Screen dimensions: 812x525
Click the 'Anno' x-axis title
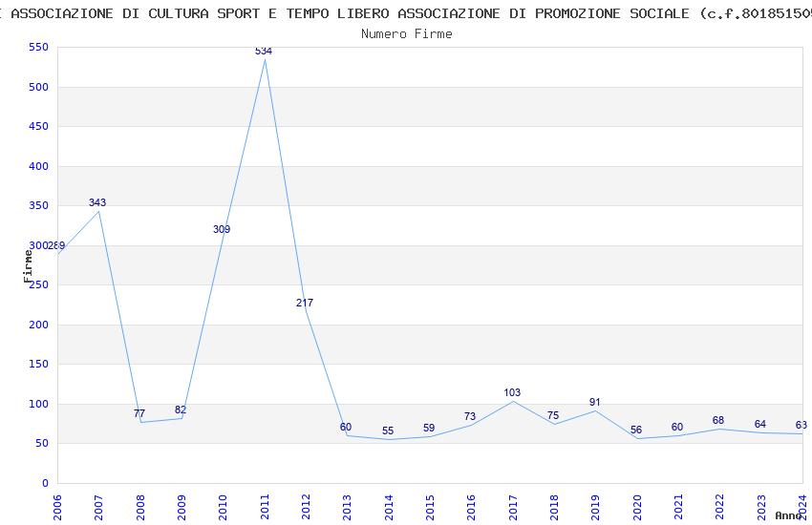tap(789, 515)
